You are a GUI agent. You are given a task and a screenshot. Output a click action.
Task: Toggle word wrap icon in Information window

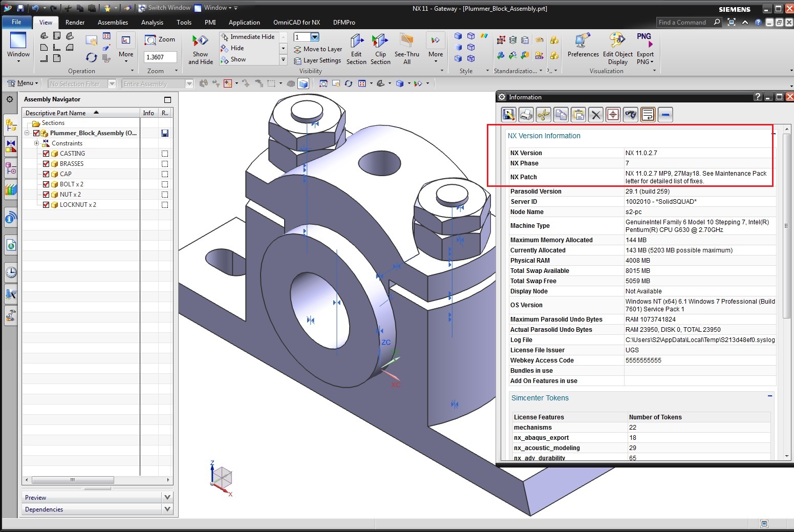click(648, 115)
